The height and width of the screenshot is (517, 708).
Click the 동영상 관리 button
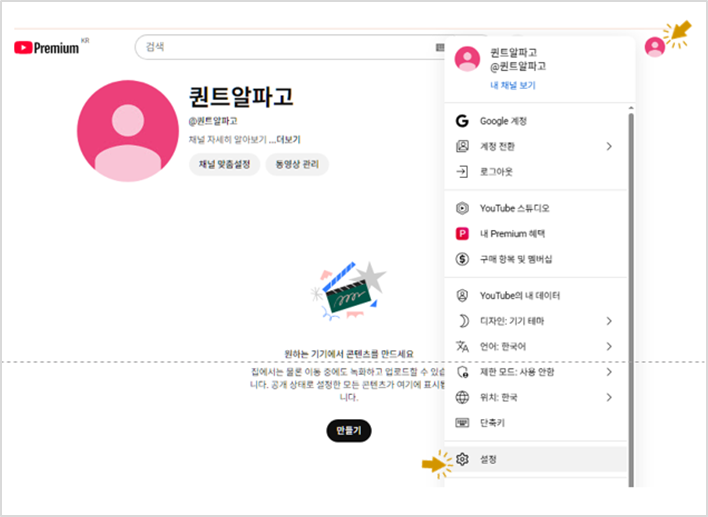[x=297, y=164]
